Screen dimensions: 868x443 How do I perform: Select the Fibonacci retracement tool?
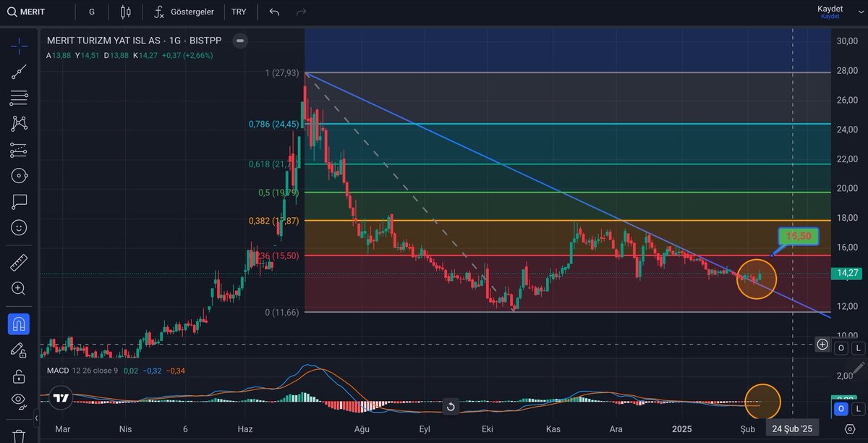click(19, 98)
